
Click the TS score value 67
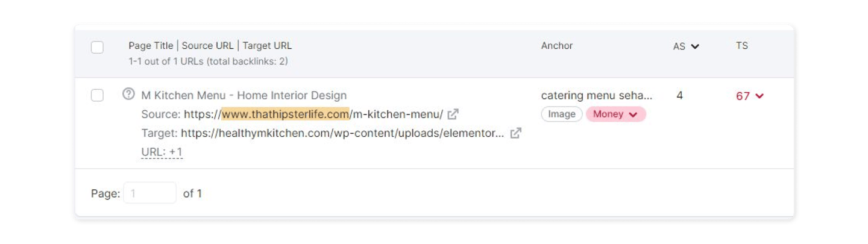click(x=743, y=96)
